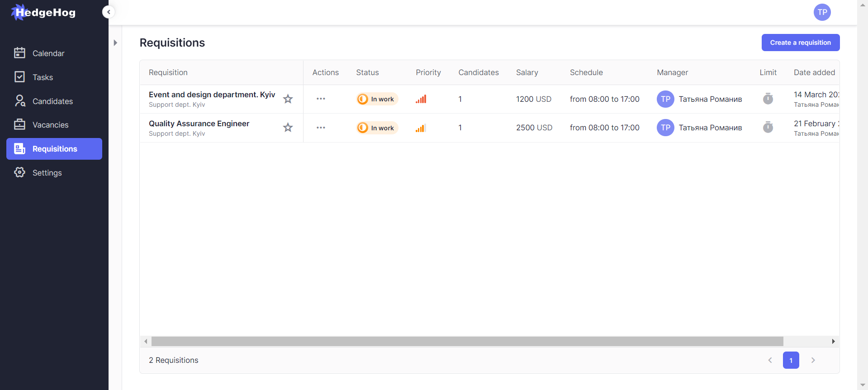This screenshot has height=390, width=868.
Task: Open actions menu for Event and design row
Action: (321, 99)
